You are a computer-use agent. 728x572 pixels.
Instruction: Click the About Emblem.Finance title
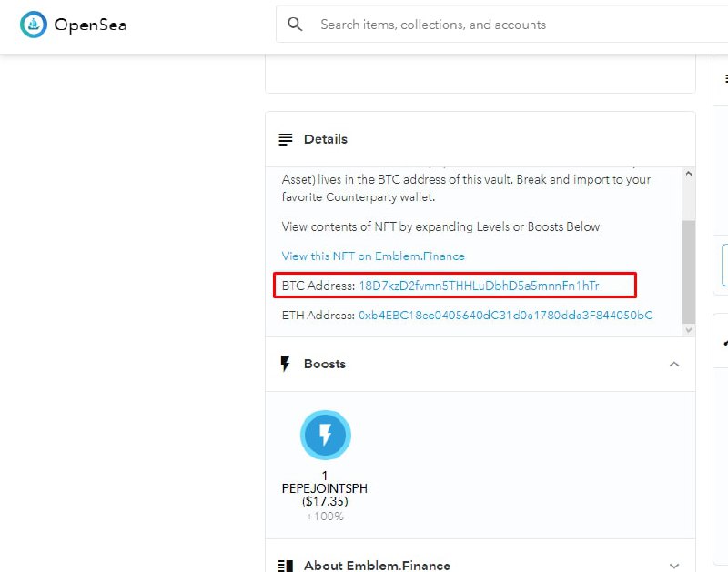tap(377, 566)
